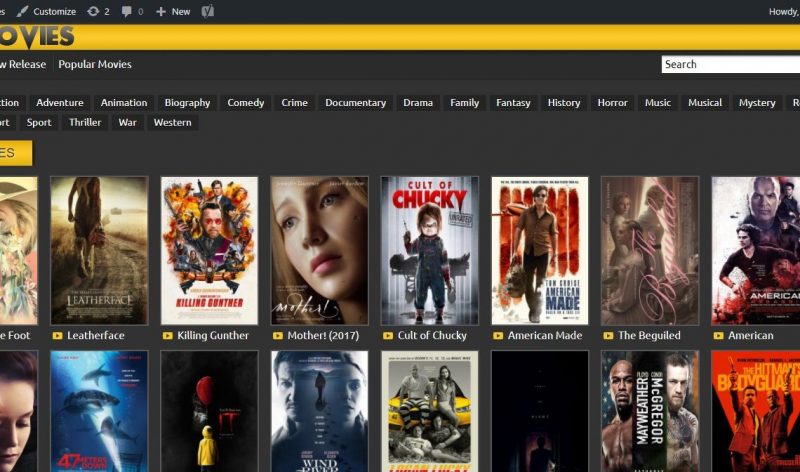Click The Beguiled title link
The image size is (800, 472).
tap(649, 336)
